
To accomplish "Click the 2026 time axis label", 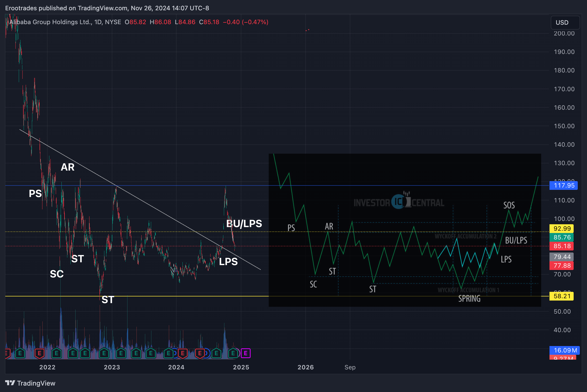I will coord(306,367).
